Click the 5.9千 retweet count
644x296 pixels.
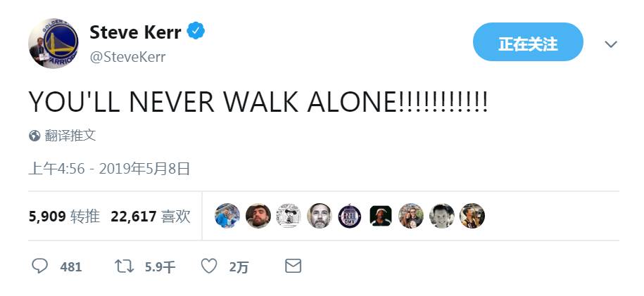click(x=160, y=267)
